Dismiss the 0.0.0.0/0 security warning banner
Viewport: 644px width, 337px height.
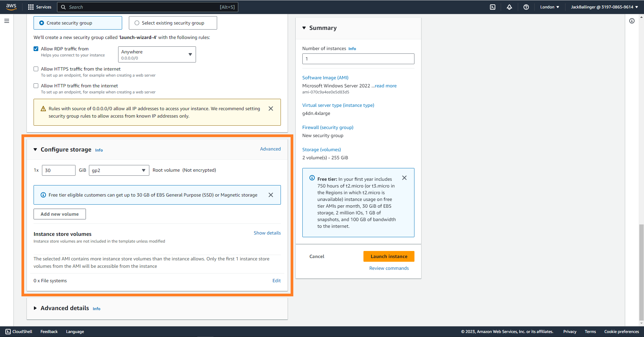pyautogui.click(x=270, y=109)
